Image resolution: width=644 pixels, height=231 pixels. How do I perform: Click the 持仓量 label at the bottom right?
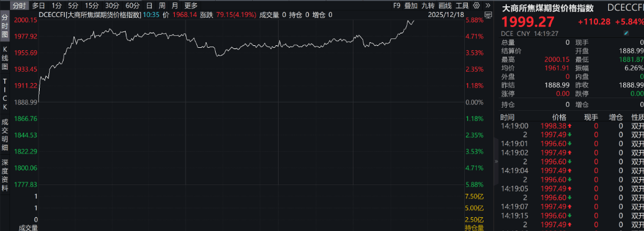(474, 228)
